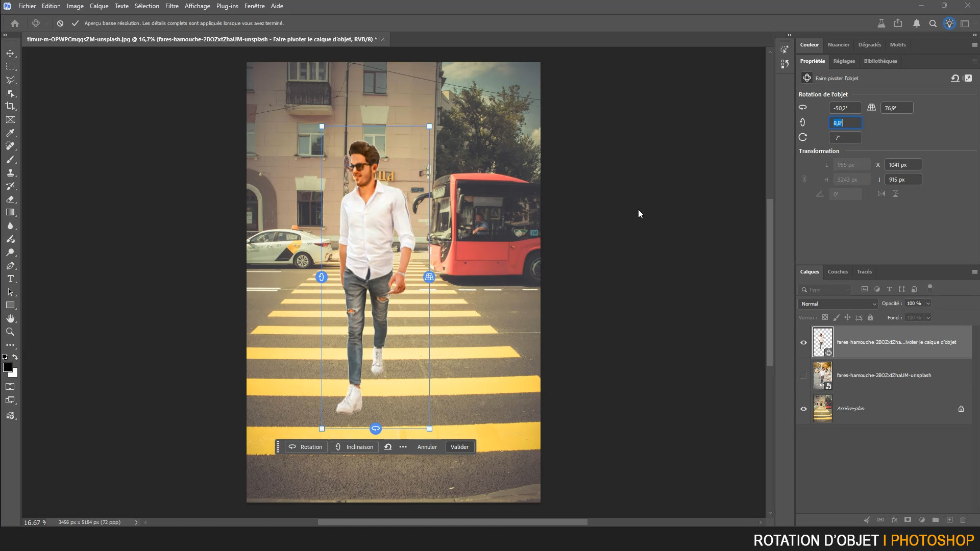980x551 pixels.
Task: Open the Normal blend mode dropdown
Action: [838, 304]
